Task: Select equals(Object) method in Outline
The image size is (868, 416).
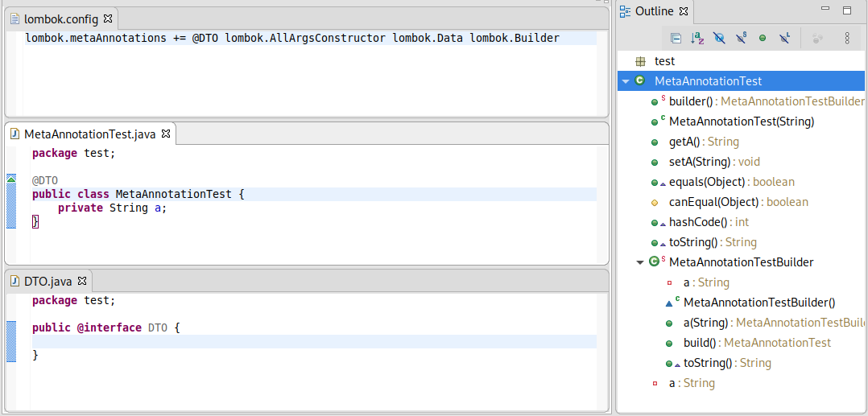Action: click(732, 182)
